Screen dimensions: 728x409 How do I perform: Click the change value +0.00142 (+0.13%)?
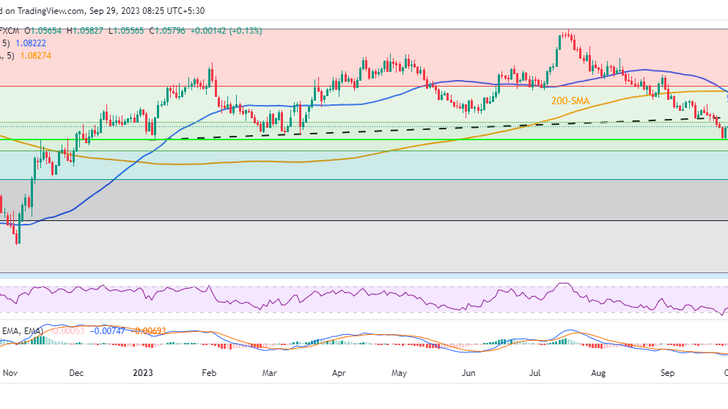pyautogui.click(x=226, y=31)
